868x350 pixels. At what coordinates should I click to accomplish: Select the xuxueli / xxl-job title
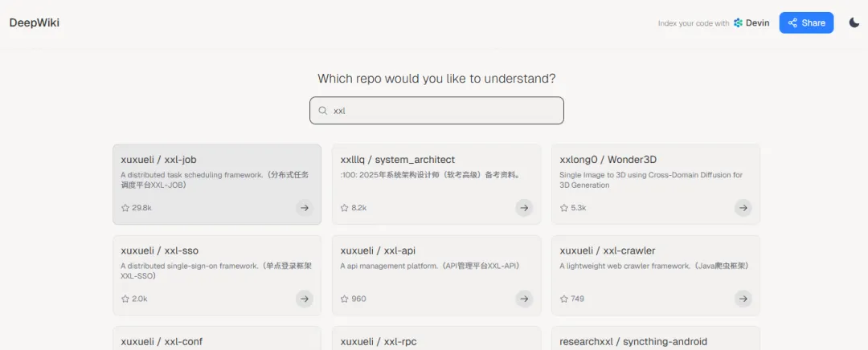[159, 160]
